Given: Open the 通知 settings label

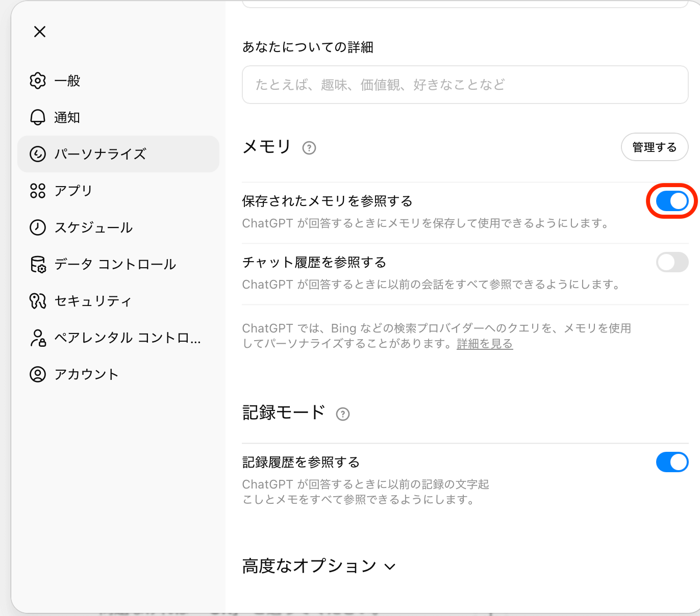Looking at the screenshot, I should pos(67,117).
